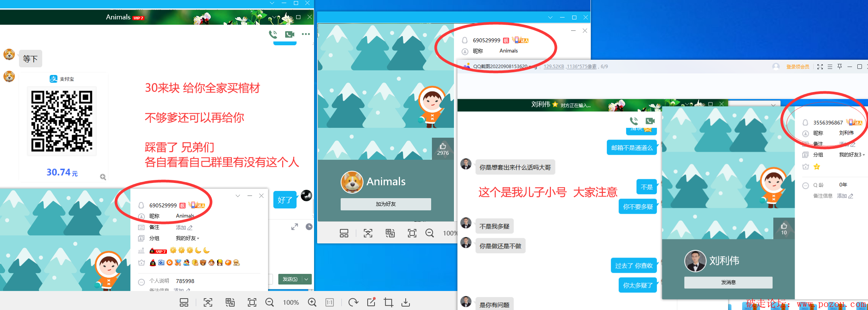868x310 pixels.
Task: Start video call in 刘利伟 chat
Action: tap(650, 121)
